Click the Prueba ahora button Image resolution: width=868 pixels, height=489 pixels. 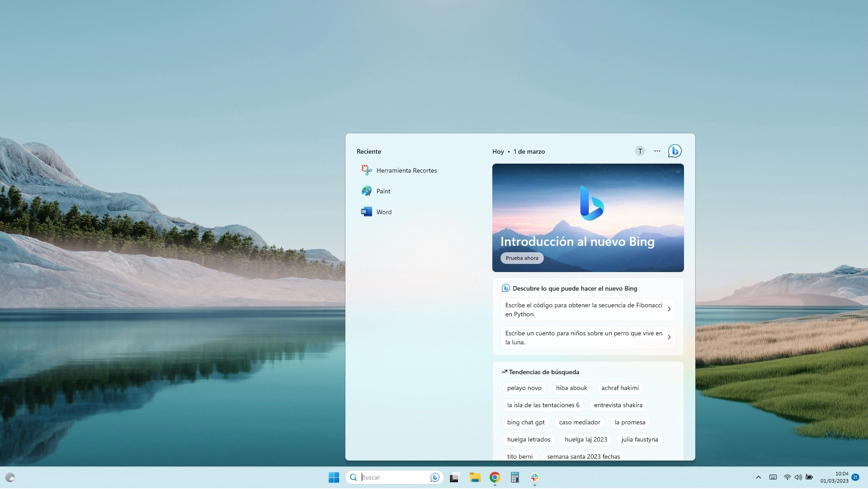522,258
